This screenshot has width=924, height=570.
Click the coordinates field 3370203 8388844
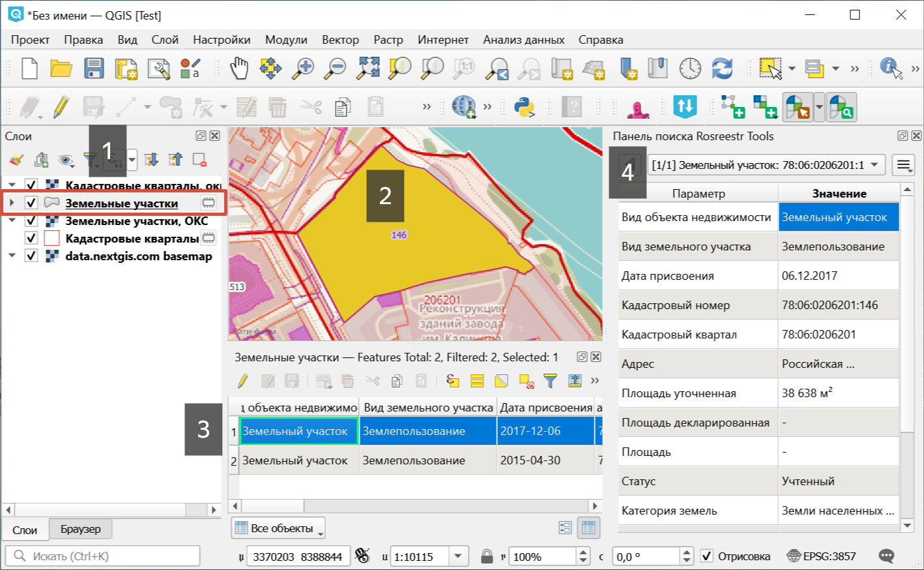(298, 556)
